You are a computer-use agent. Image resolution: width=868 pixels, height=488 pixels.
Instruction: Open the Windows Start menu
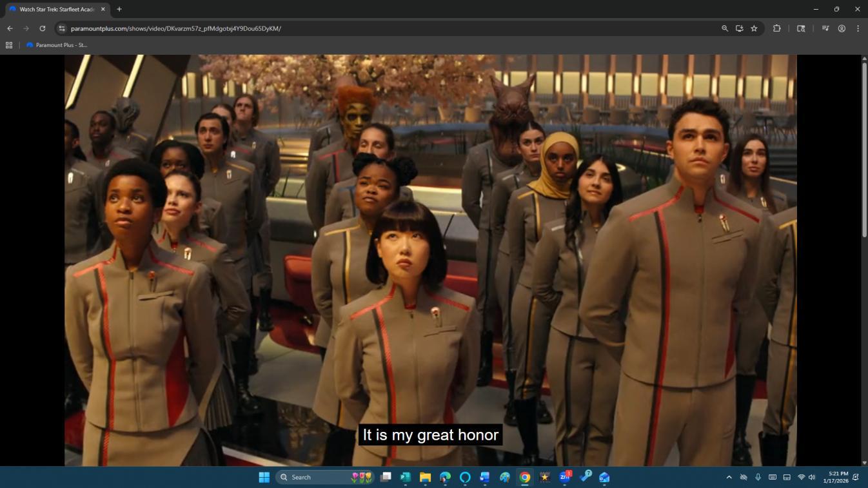click(x=264, y=477)
